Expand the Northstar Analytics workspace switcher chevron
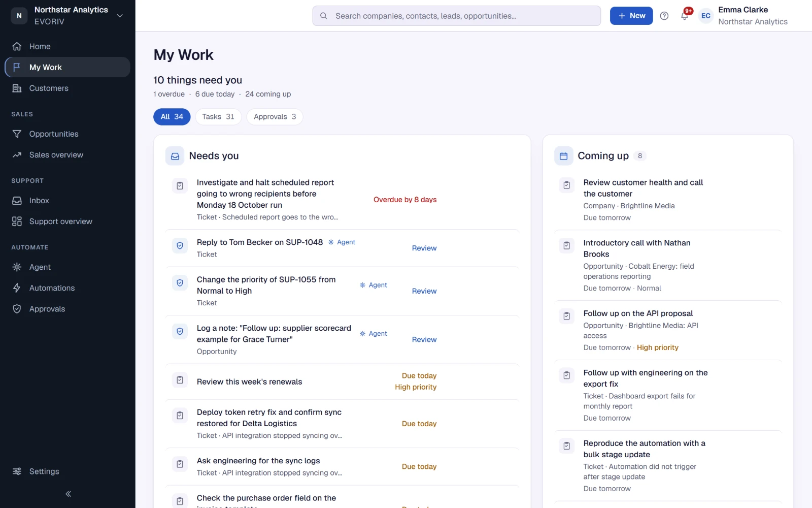The image size is (812, 508). pyautogui.click(x=120, y=16)
